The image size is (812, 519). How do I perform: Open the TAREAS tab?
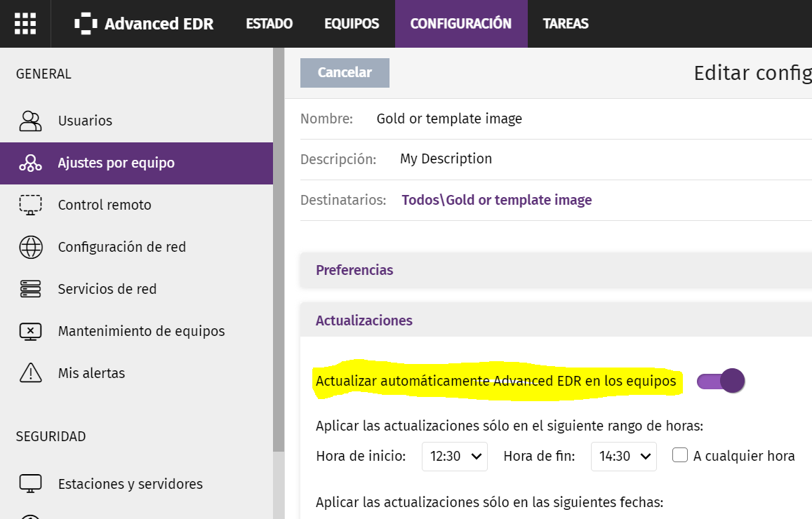[x=566, y=24]
